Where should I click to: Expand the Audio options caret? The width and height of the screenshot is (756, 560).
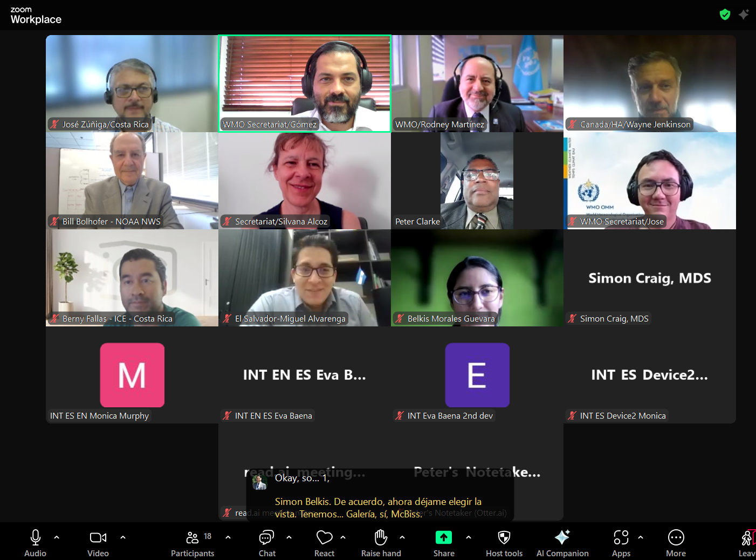(x=57, y=537)
